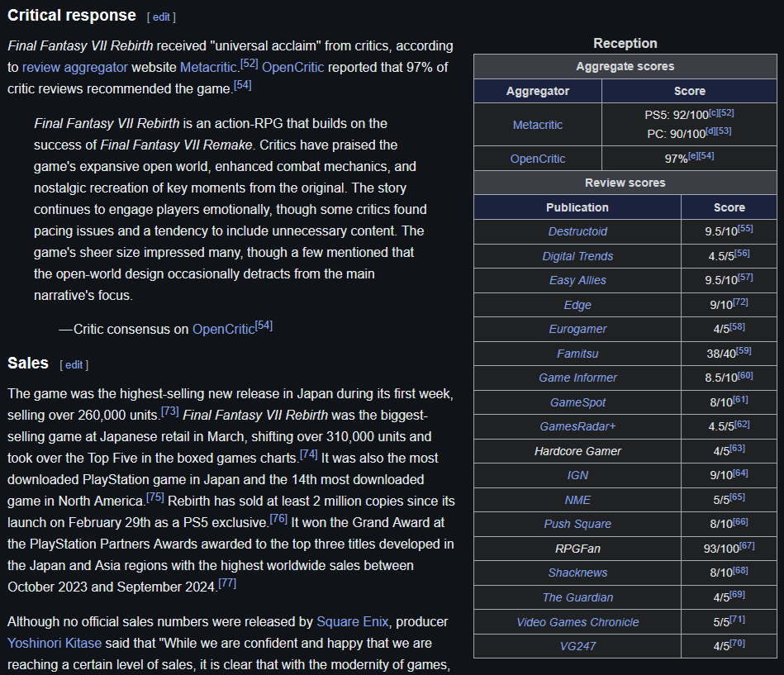Open citation 61 beside GameSpot score

tap(740, 400)
